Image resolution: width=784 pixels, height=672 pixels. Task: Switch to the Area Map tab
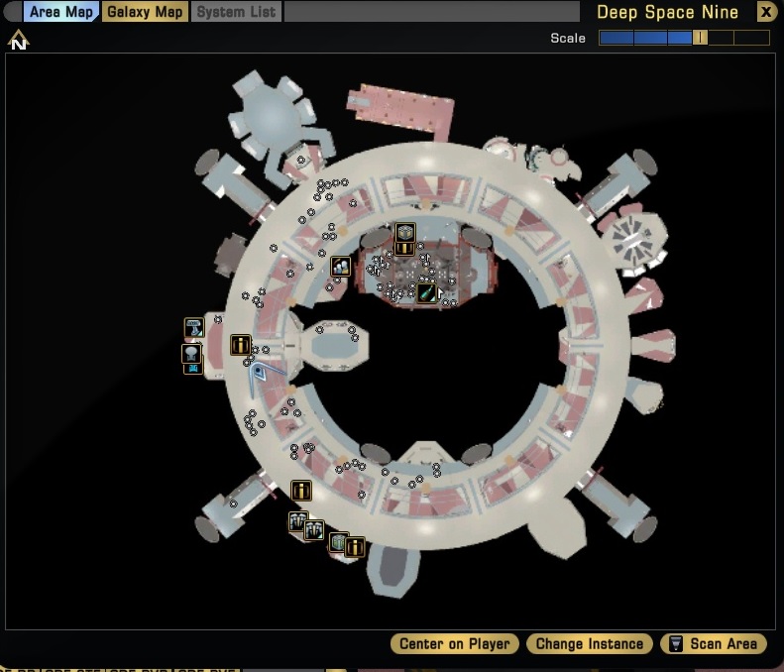point(61,12)
